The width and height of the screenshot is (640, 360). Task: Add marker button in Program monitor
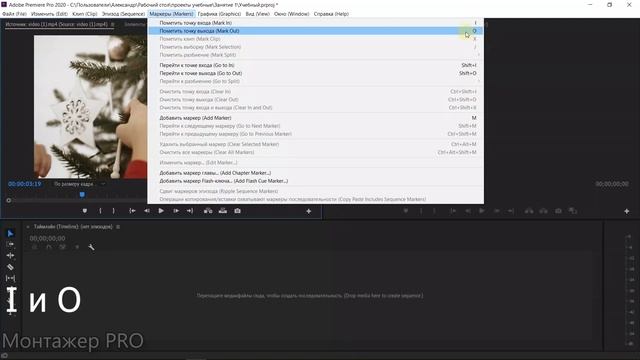406,211
